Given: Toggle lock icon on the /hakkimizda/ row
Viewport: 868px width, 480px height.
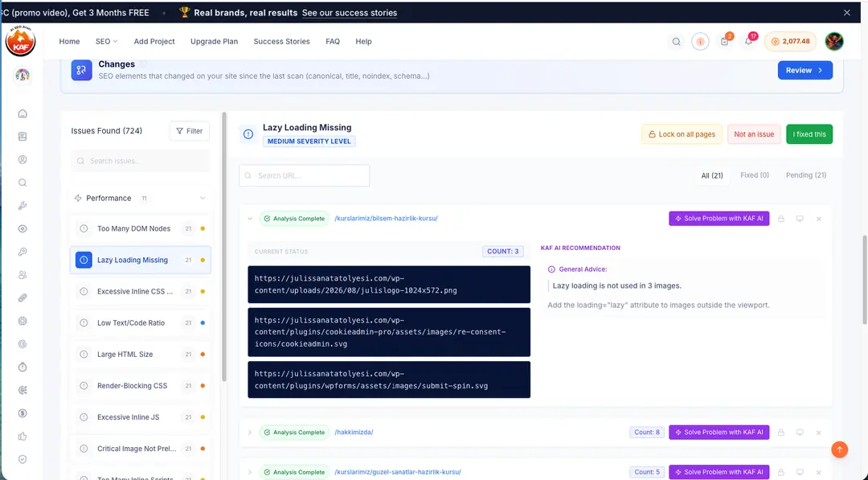Looking at the screenshot, I should tap(781, 433).
